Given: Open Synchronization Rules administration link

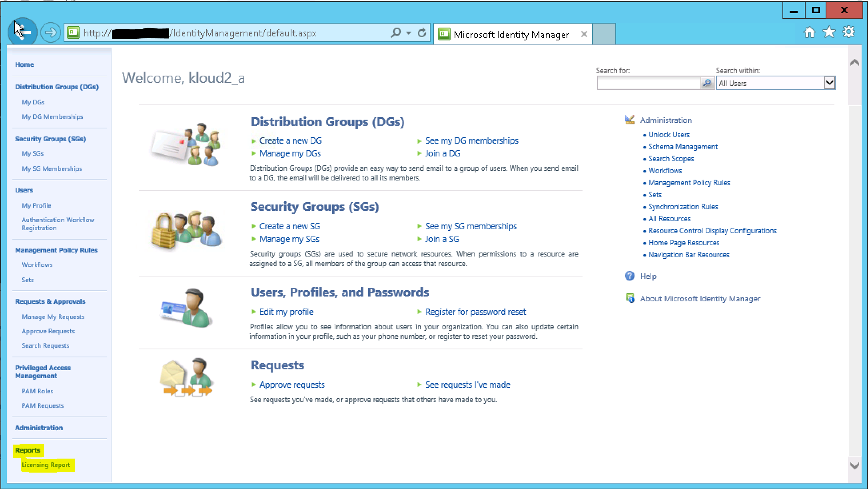Looking at the screenshot, I should (683, 207).
